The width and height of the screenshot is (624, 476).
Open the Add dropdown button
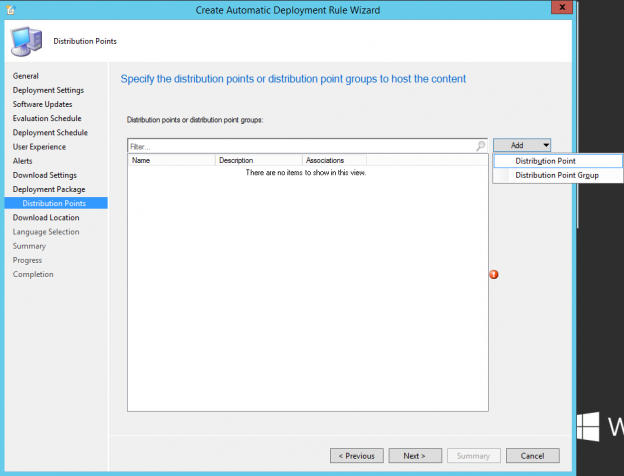pos(522,146)
